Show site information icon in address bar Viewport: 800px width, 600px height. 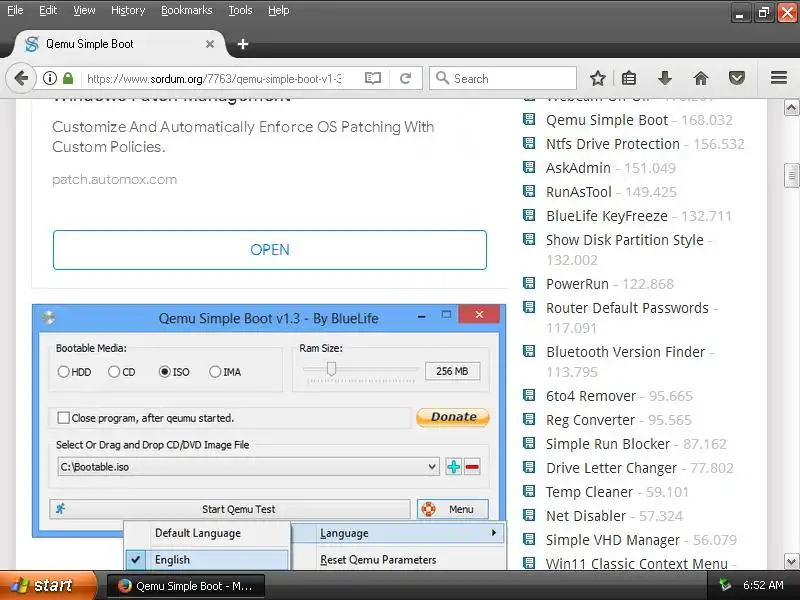(x=49, y=79)
